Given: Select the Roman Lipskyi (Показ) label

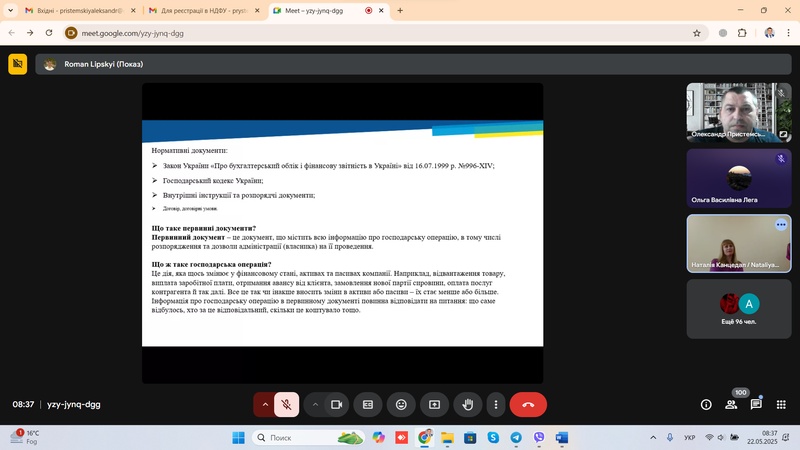Looking at the screenshot, I should coord(104,64).
